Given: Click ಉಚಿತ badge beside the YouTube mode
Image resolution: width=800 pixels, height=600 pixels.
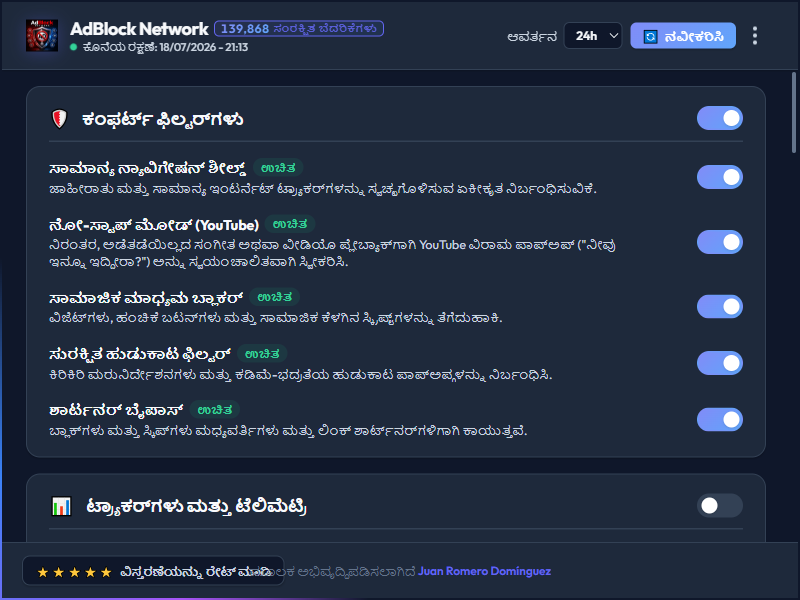Looking at the screenshot, I should click(x=290, y=224).
